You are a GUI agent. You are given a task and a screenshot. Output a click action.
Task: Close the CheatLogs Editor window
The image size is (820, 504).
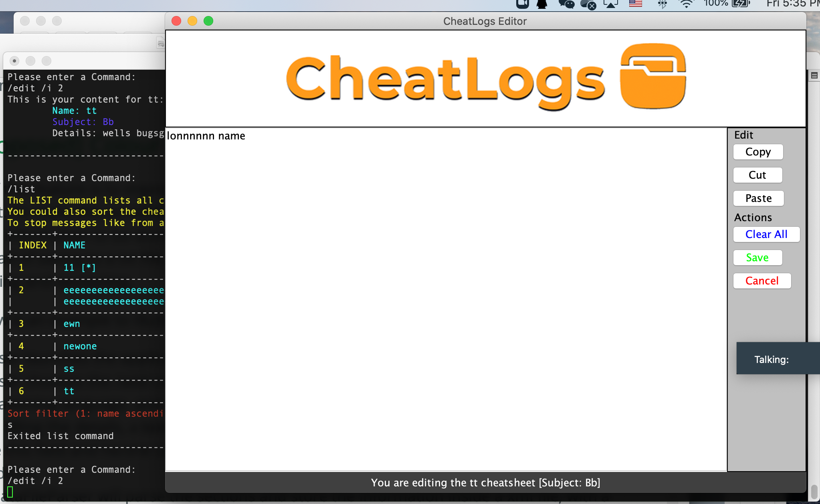(176, 21)
